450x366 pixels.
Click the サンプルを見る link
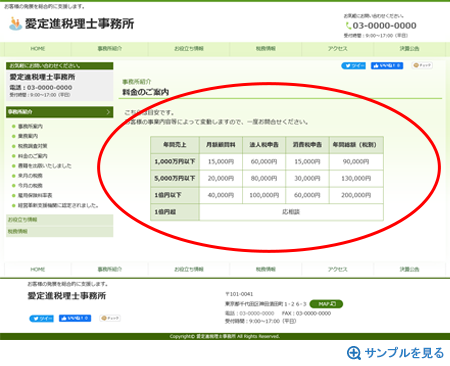click(x=404, y=353)
